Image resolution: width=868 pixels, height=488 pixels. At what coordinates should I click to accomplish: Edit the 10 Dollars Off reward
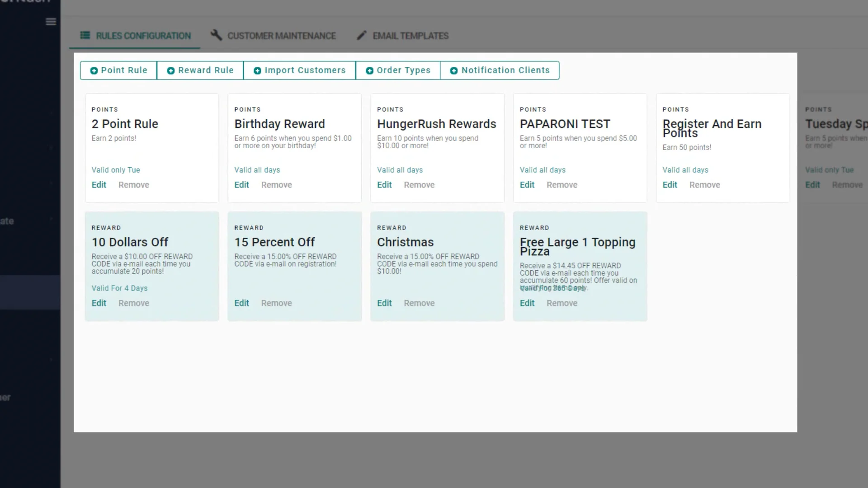pyautogui.click(x=99, y=303)
